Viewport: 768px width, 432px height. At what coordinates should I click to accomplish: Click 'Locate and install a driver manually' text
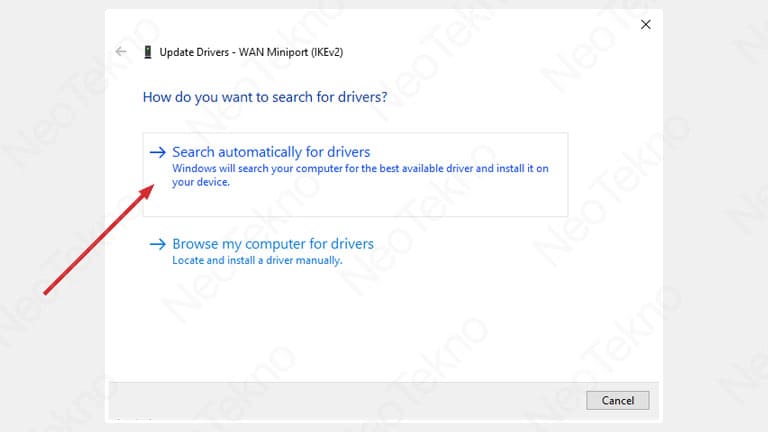257,260
